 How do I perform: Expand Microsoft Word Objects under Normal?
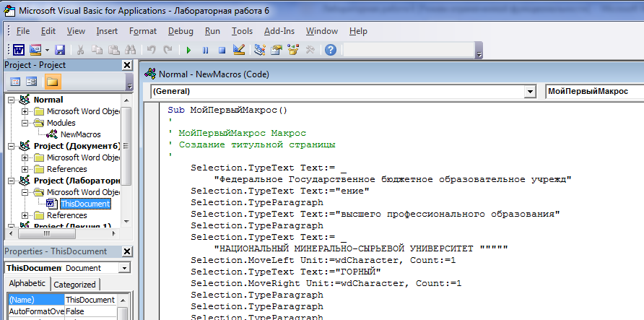25,111
